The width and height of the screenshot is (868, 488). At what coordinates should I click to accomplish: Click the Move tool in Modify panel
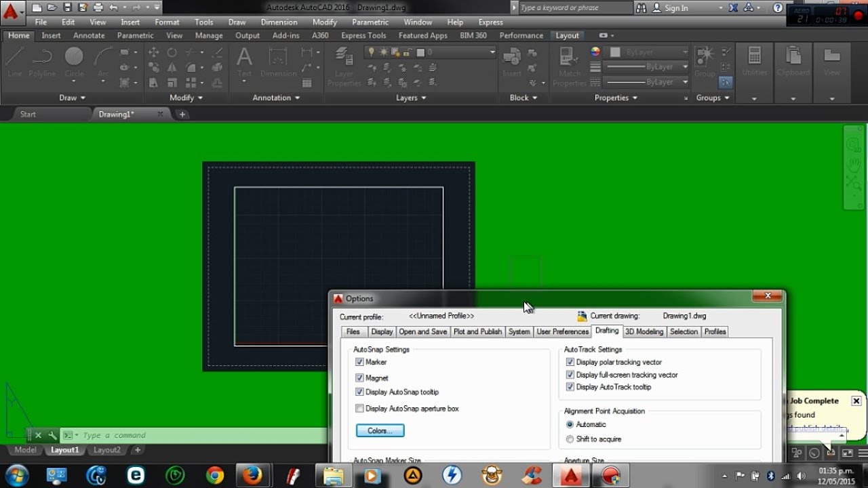[x=154, y=52]
